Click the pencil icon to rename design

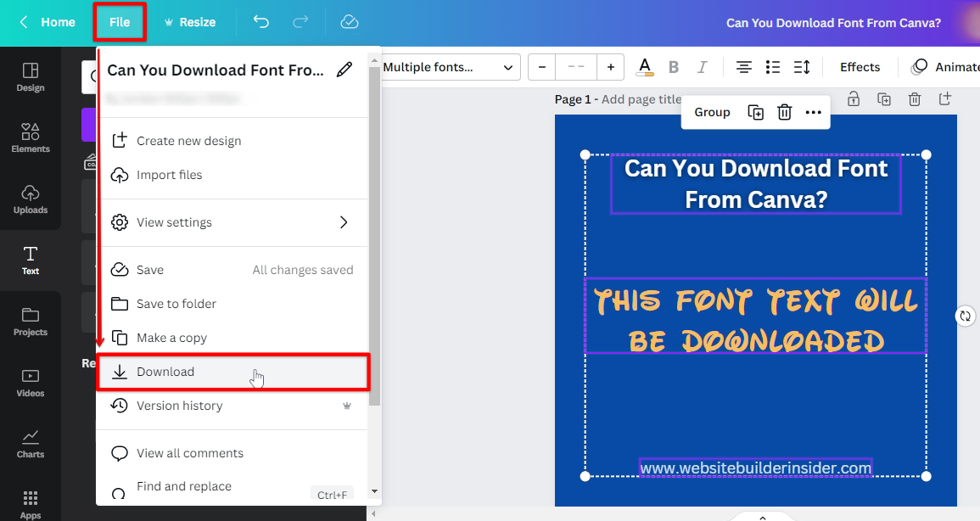(x=344, y=70)
